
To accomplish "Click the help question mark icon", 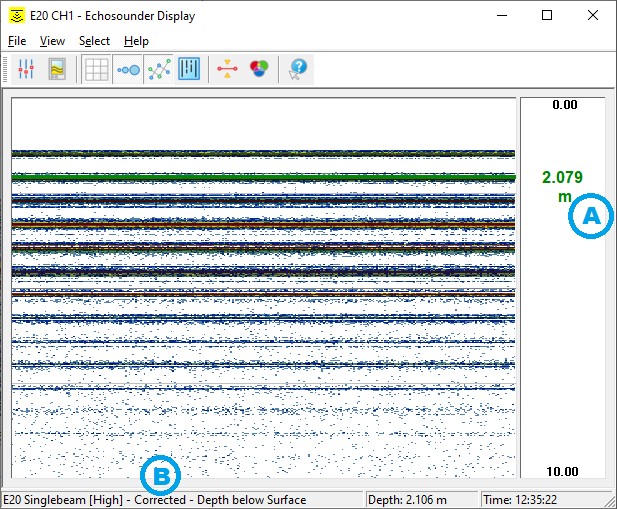I will (297, 70).
